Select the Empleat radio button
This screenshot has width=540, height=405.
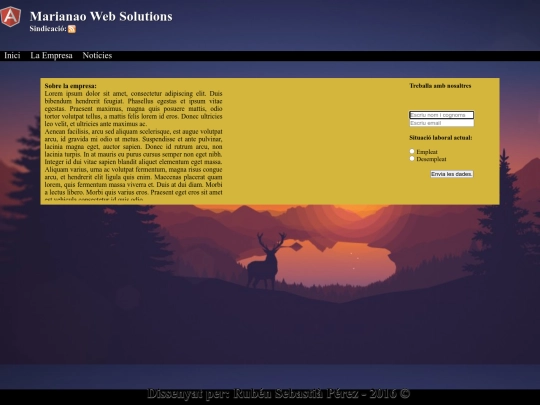coord(412,151)
